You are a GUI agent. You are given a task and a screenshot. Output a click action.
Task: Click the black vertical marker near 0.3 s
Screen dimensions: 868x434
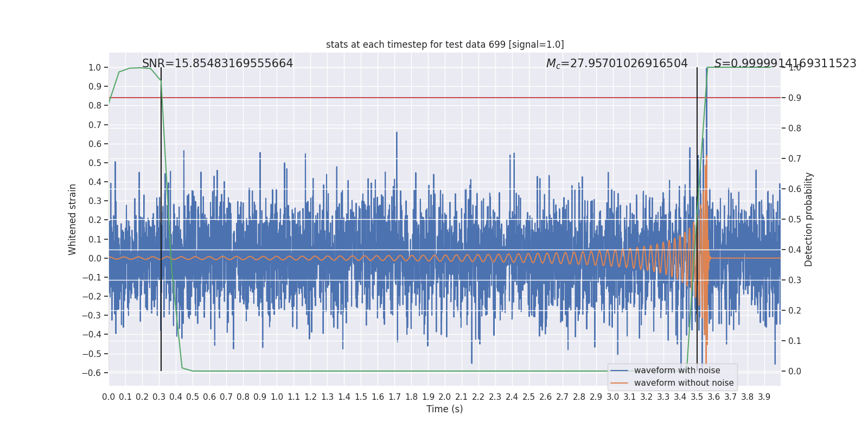point(161,219)
